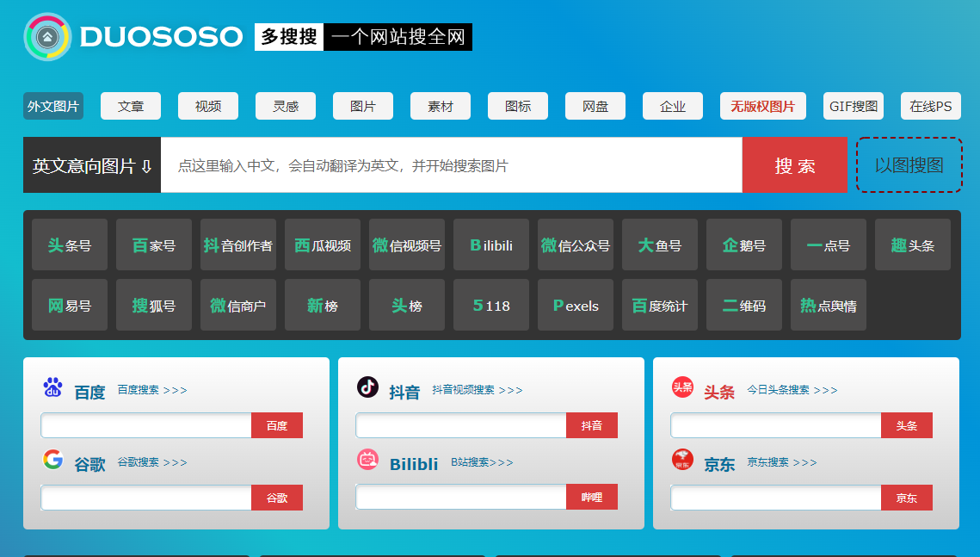Click the pink Bilibili TV icon
Viewport: 980px width, 557px height.
[367, 460]
